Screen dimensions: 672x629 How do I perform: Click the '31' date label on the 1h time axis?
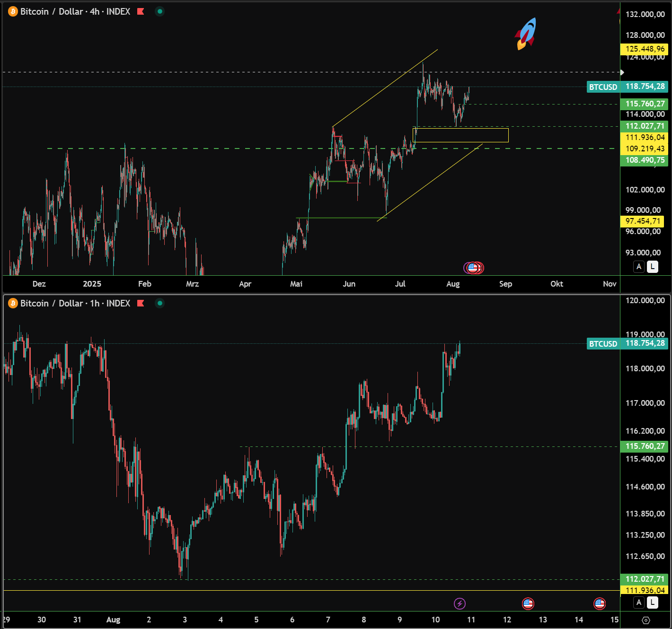click(x=77, y=620)
